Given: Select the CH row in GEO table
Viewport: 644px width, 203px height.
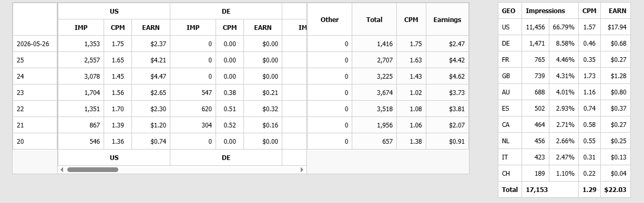Looking at the screenshot, I should (x=564, y=174).
